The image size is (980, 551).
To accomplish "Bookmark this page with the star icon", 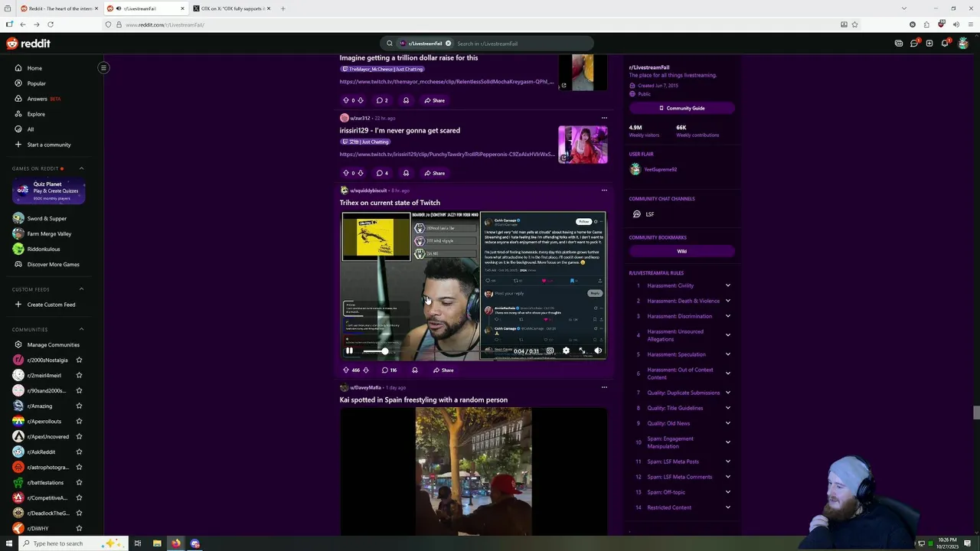I will [x=854, y=24].
